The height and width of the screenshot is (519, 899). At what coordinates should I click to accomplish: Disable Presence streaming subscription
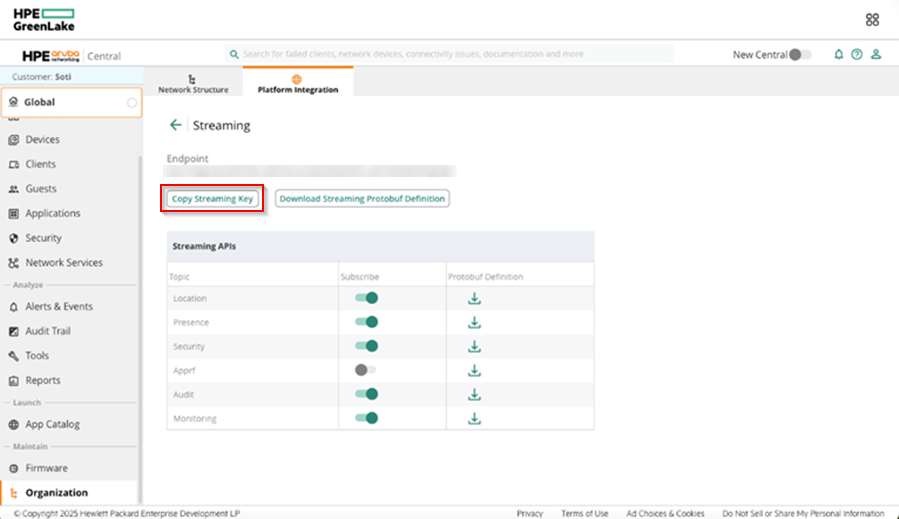pyautogui.click(x=366, y=322)
